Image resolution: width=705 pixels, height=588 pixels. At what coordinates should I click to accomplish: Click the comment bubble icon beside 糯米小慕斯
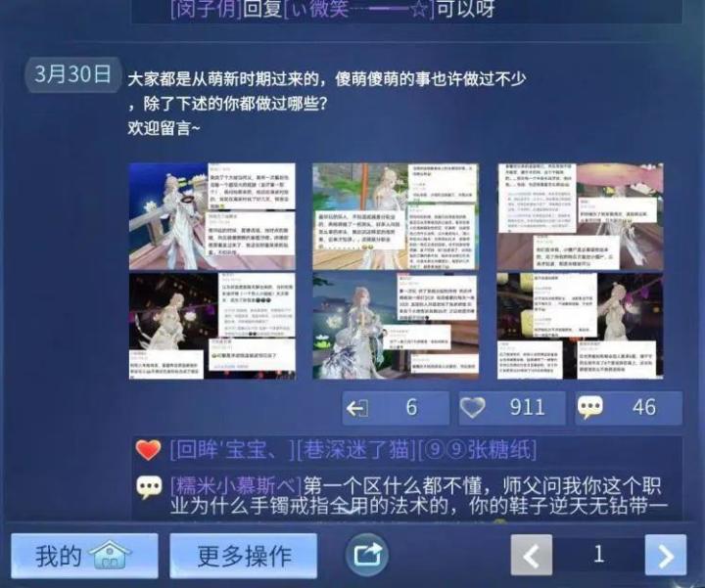tap(149, 487)
